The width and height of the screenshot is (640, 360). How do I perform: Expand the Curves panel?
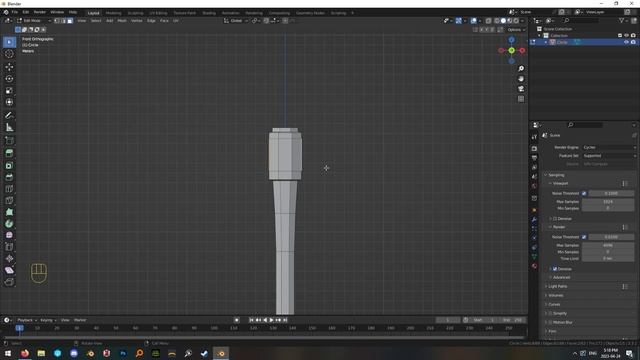pyautogui.click(x=554, y=304)
